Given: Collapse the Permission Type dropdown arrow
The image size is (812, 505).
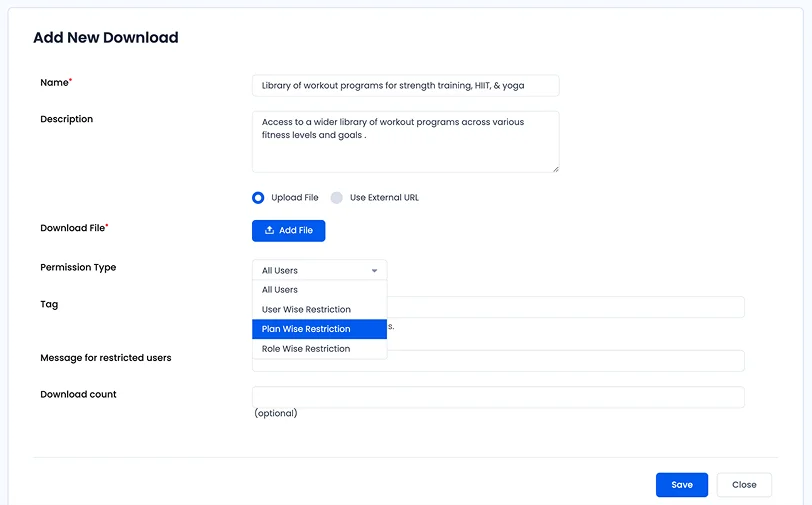Looking at the screenshot, I should (374, 271).
